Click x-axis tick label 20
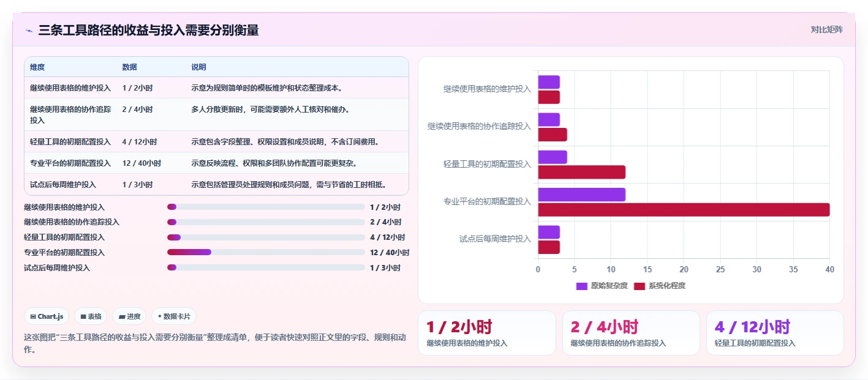 684,269
